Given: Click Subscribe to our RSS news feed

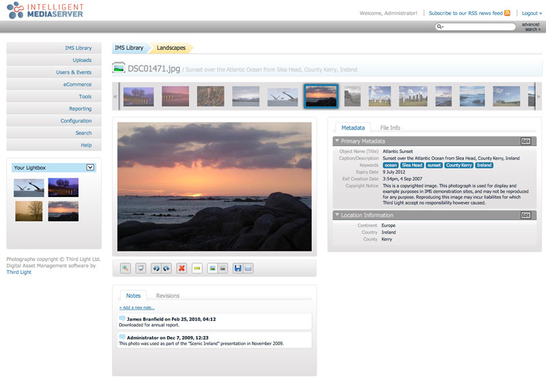Looking at the screenshot, I should [465, 13].
